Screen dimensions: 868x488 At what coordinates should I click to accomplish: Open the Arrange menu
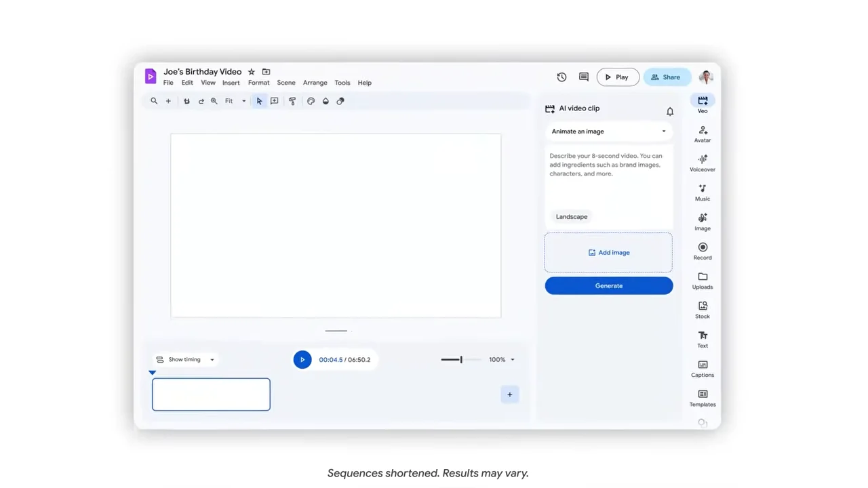click(x=315, y=83)
